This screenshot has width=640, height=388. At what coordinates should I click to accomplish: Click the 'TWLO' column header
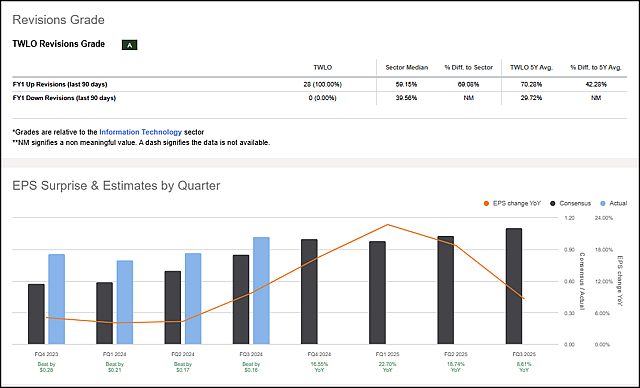click(322, 67)
